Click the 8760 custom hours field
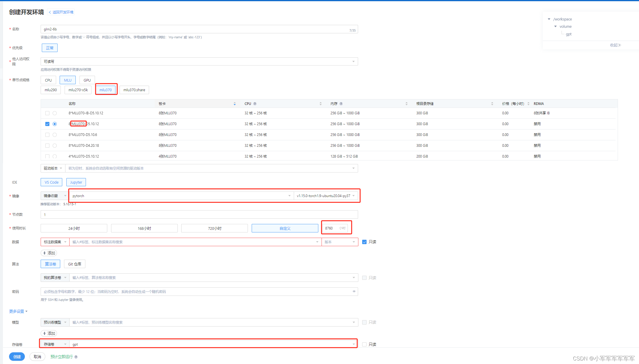 tap(335, 228)
